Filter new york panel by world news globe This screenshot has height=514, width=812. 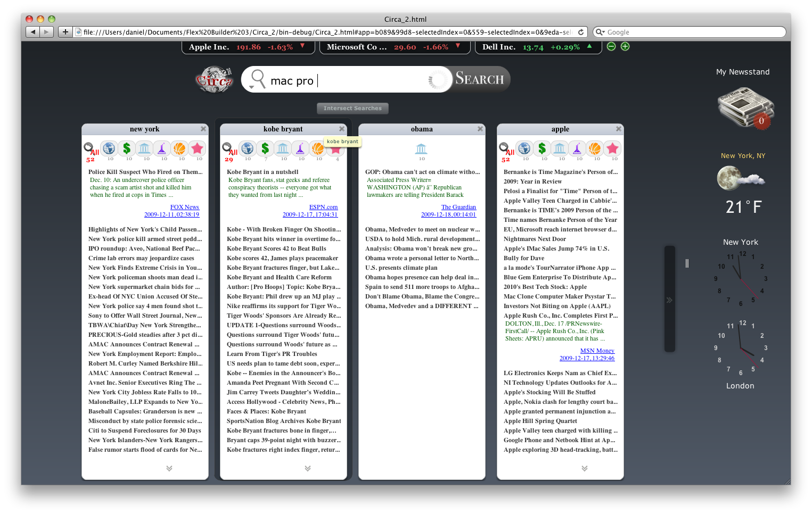pos(109,148)
